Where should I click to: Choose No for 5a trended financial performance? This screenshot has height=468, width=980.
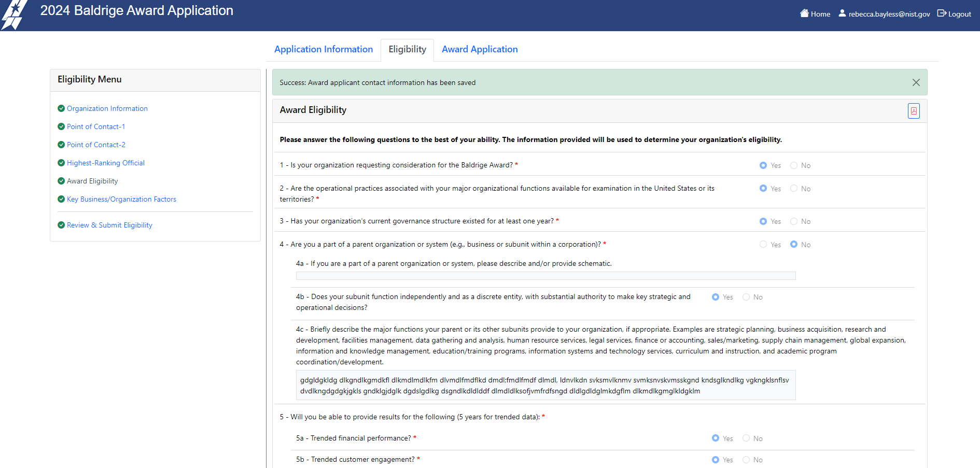746,438
